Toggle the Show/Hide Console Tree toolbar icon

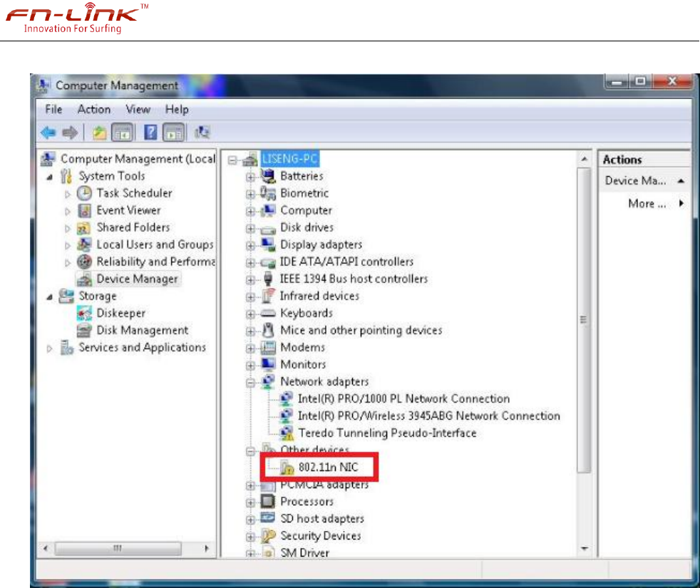pos(123,133)
